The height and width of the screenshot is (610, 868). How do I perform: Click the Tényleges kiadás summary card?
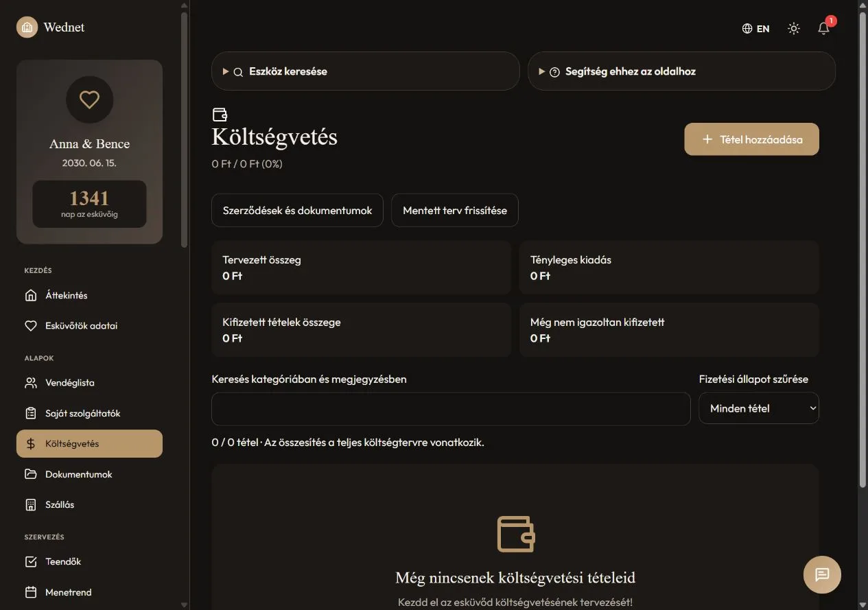coord(669,268)
